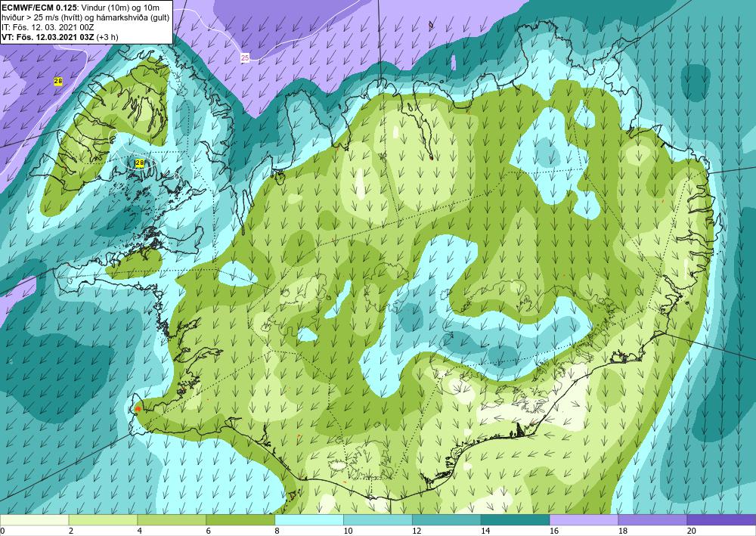Select the dark teal 14–16 legend swatch
Image resolution: width=756 pixels, height=536 pixels.
click(x=515, y=520)
